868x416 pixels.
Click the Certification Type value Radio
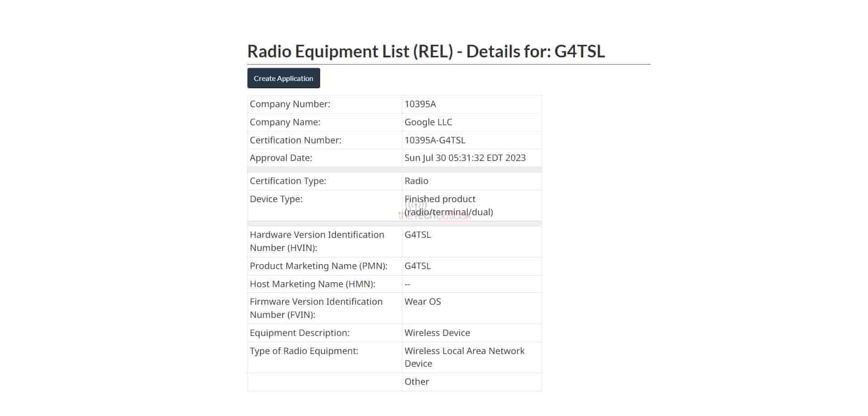coord(416,181)
